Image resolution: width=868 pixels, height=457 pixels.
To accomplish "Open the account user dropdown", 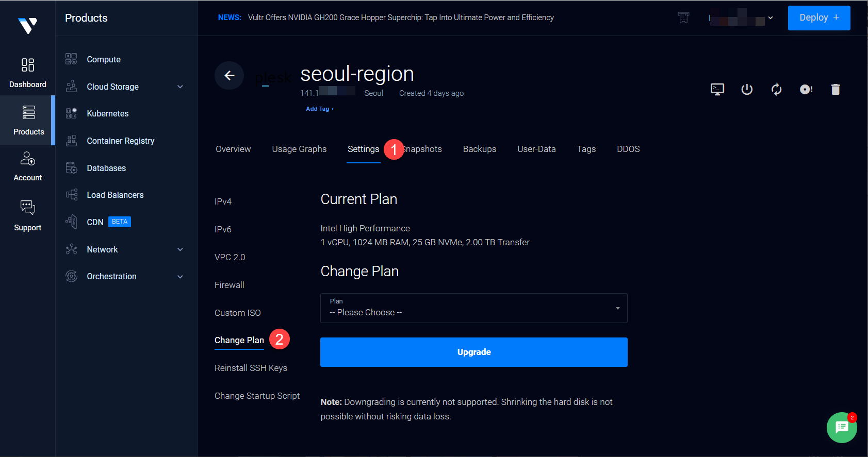I will [741, 18].
